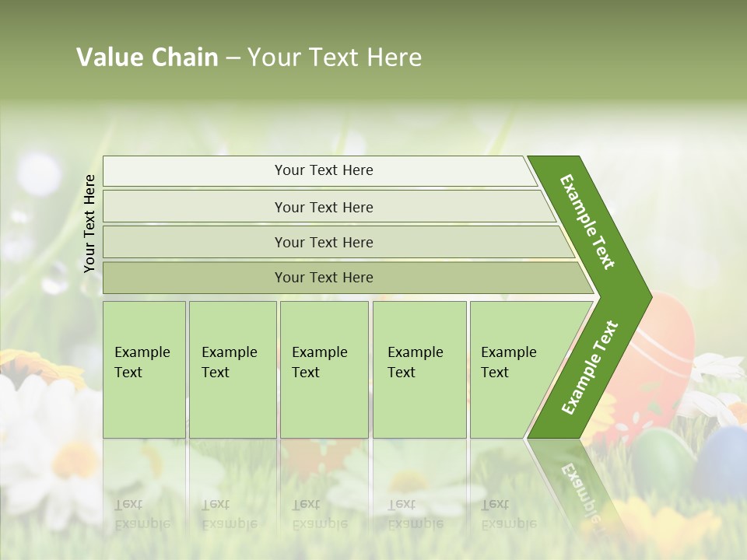The height and width of the screenshot is (560, 747).
Task: Select the first 'Example Text' box
Action: pyautogui.click(x=145, y=369)
